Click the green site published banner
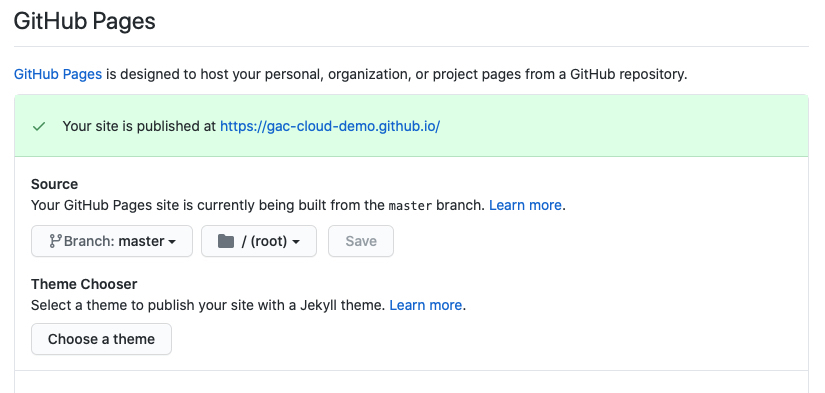Screen dimensions: 825x393 click(411, 126)
